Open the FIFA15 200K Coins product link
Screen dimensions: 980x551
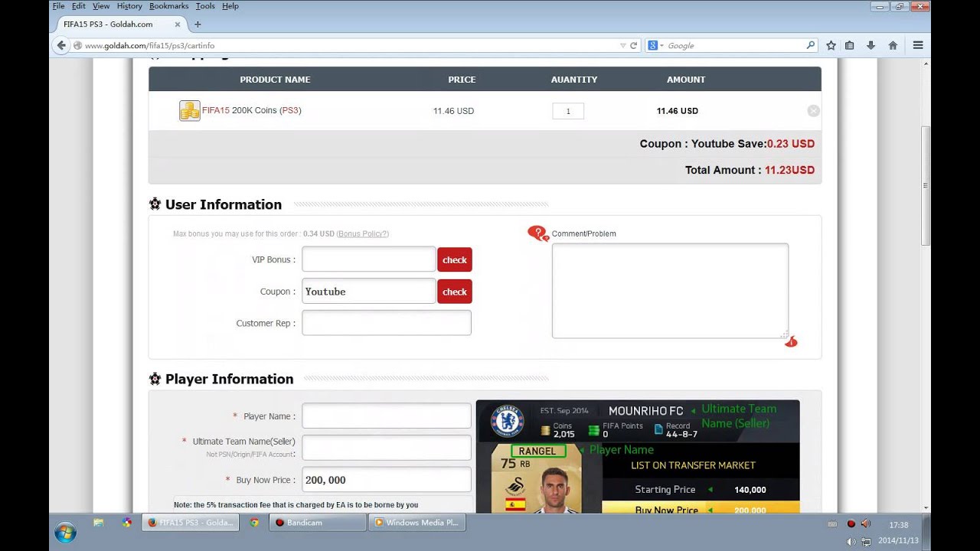click(252, 110)
